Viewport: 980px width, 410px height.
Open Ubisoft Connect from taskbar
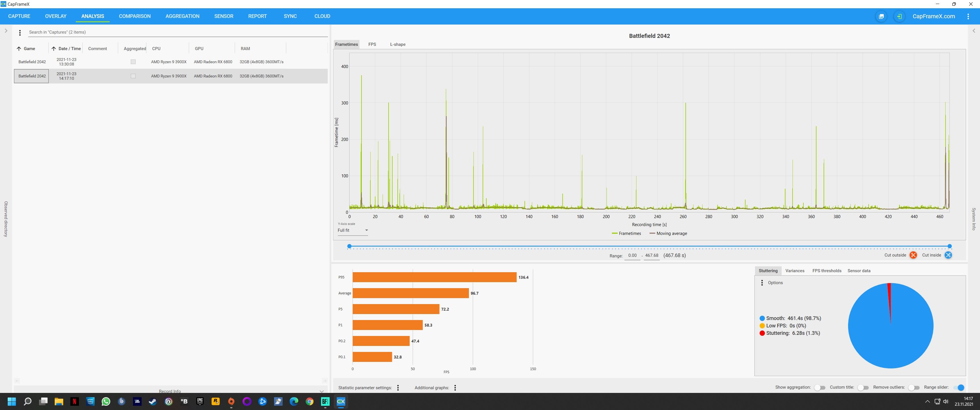point(169,401)
